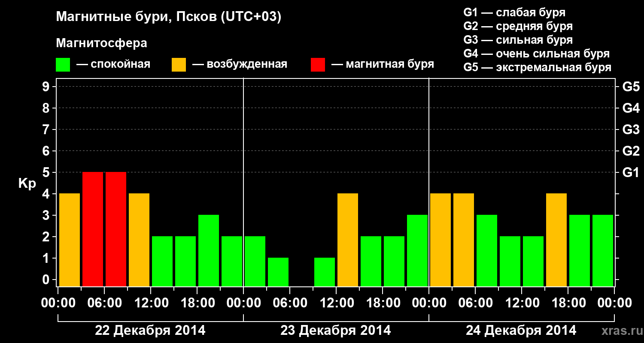The height and width of the screenshot is (343, 644).
Task: Click the '— спокойная' legend label
Action: [113, 64]
